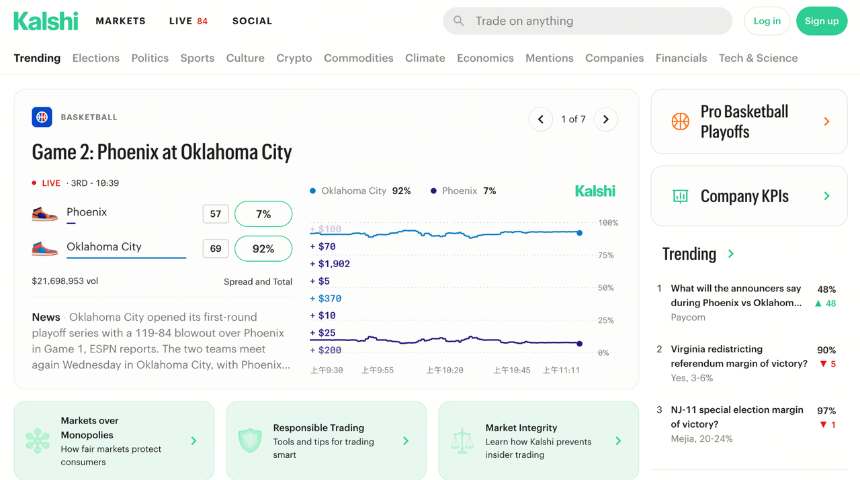The height and width of the screenshot is (480, 860).
Task: Click the Company KPIs chart icon
Action: point(680,196)
